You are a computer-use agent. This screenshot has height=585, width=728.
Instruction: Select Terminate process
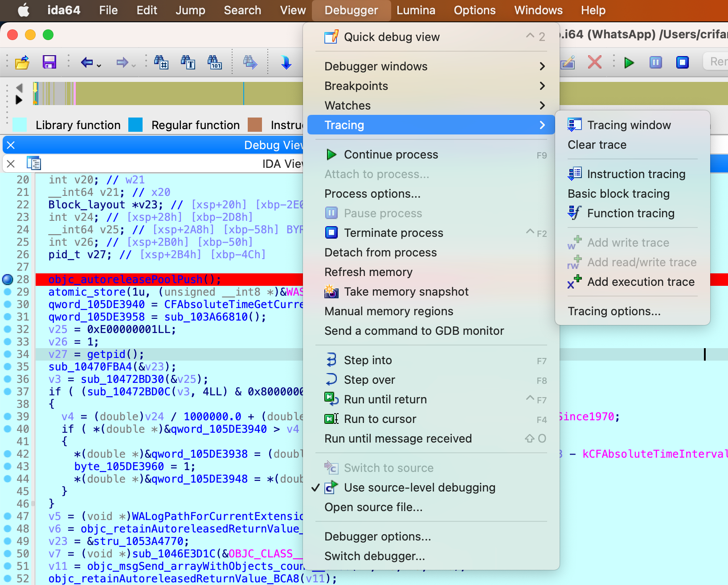[431, 233]
